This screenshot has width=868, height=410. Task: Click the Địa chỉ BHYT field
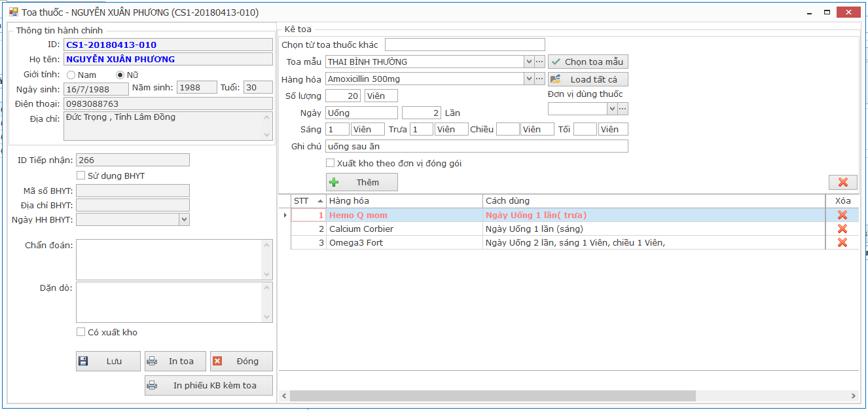(133, 205)
